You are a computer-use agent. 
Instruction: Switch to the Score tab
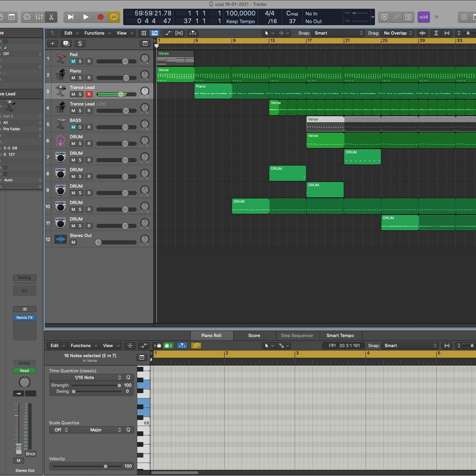[254, 336]
